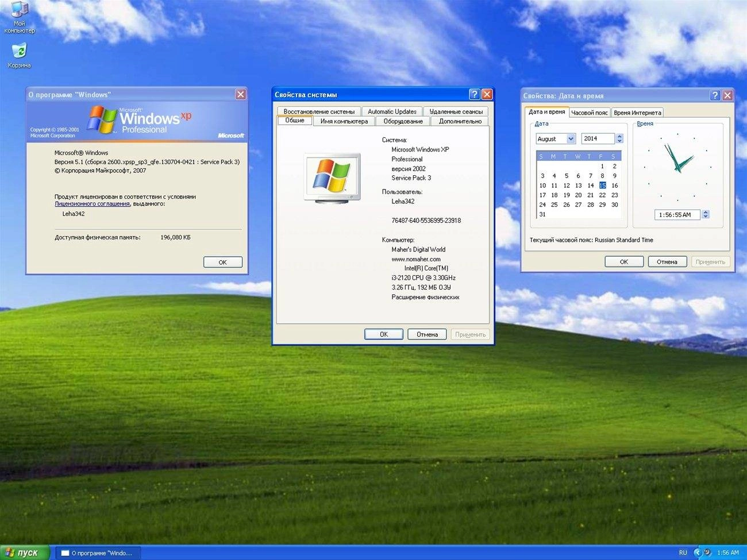This screenshot has width=747, height=560.
Task: Switch to the Удаленные сеансы tab
Action: point(456,111)
